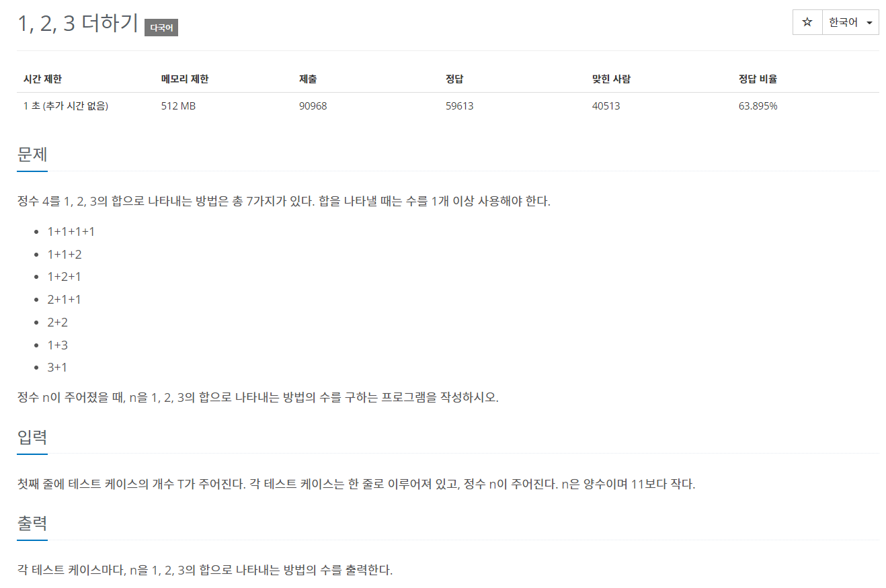Image resolution: width=886 pixels, height=588 pixels.
Task: Click the 정답 비율 column header
Action: click(x=758, y=79)
